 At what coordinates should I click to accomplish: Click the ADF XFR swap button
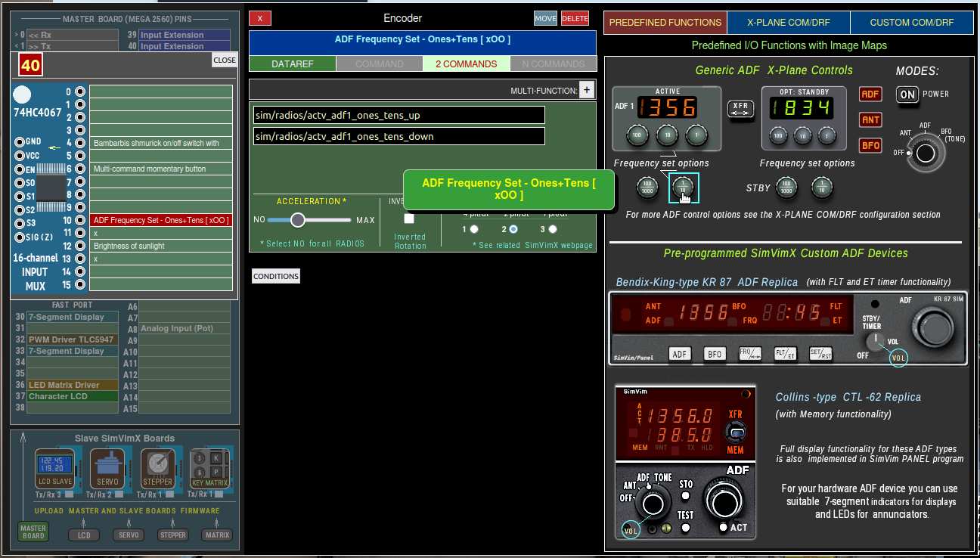click(740, 109)
